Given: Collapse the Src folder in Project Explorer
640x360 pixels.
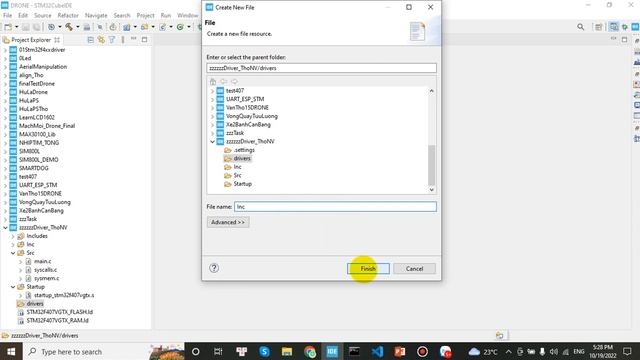Looking at the screenshot, I should (x=13, y=253).
